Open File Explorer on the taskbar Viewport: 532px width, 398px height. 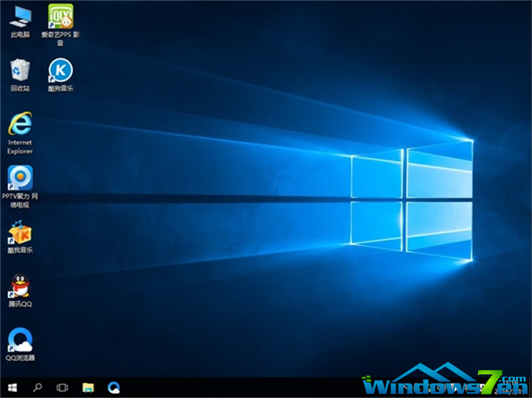click(x=88, y=387)
